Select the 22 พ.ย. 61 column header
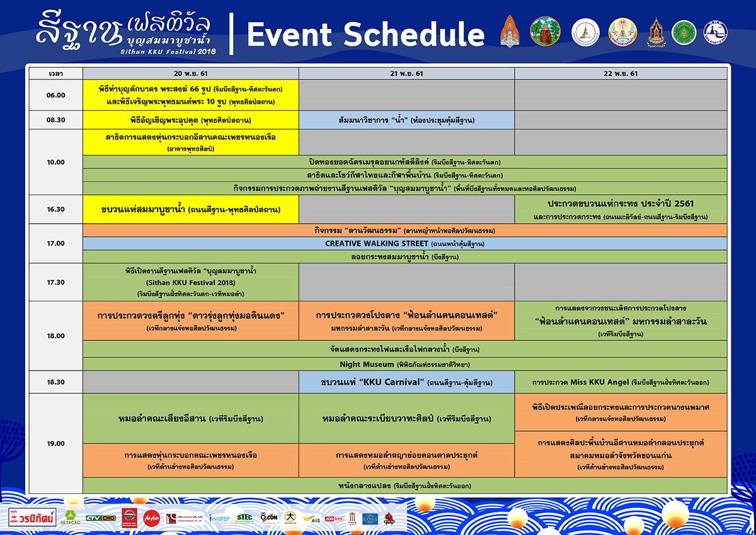The width and height of the screenshot is (756, 535). click(621, 74)
